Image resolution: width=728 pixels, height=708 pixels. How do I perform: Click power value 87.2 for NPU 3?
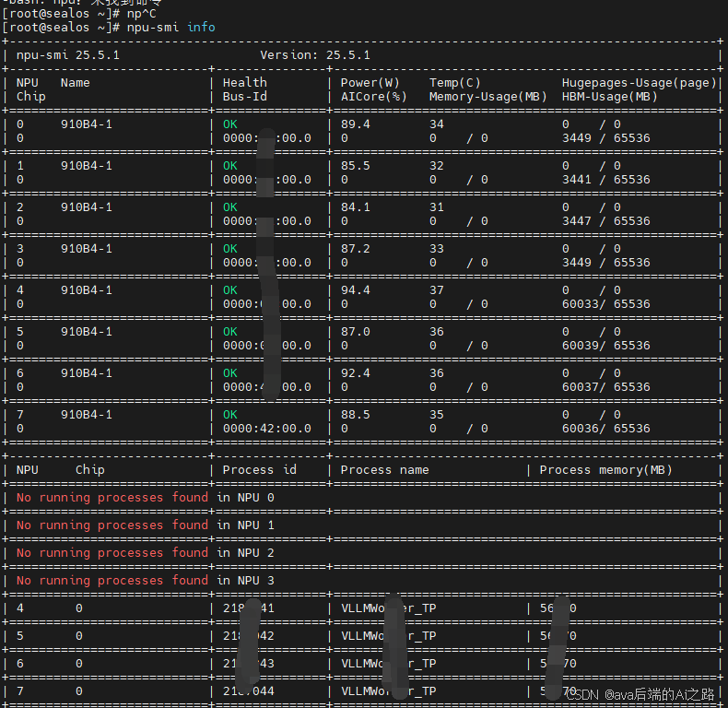pos(355,249)
